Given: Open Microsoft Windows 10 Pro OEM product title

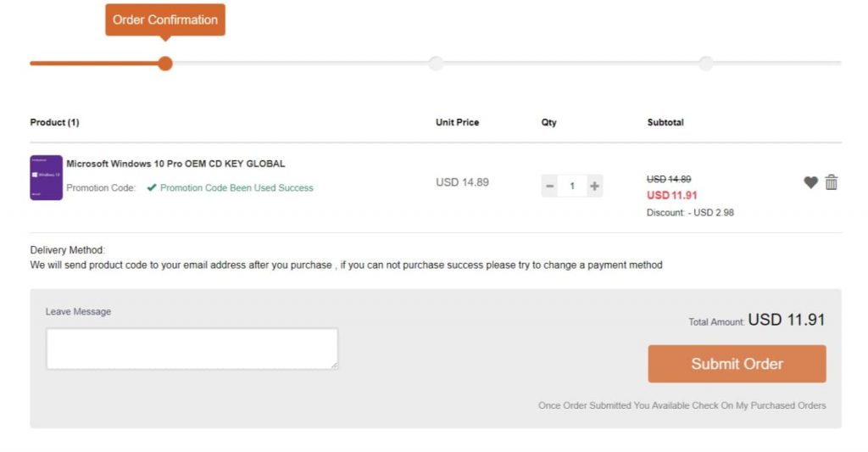Looking at the screenshot, I should point(175,164).
